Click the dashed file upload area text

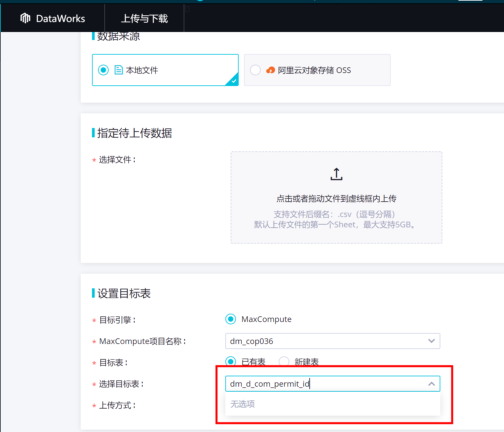click(336, 199)
